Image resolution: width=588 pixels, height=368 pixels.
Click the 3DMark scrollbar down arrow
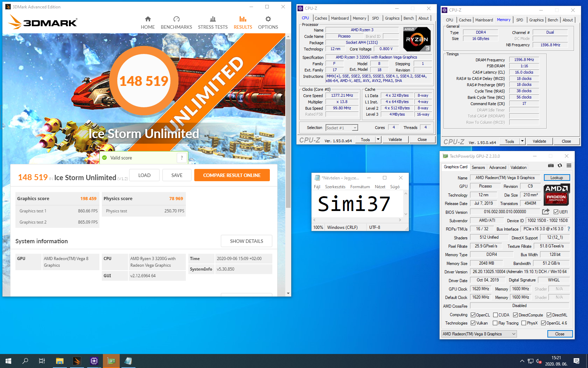pyautogui.click(x=288, y=293)
